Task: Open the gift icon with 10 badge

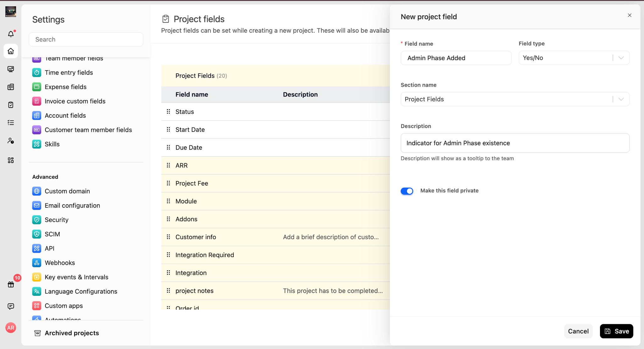Action: (11, 284)
